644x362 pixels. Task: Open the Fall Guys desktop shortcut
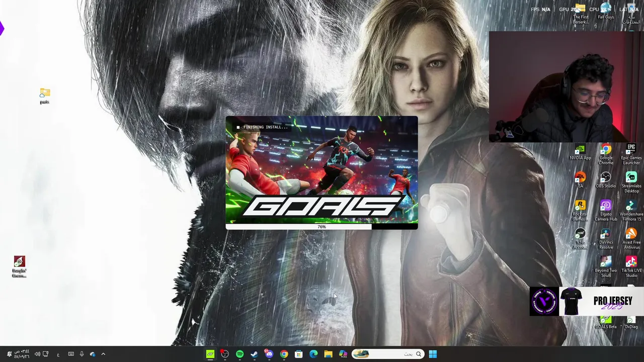coord(606,12)
